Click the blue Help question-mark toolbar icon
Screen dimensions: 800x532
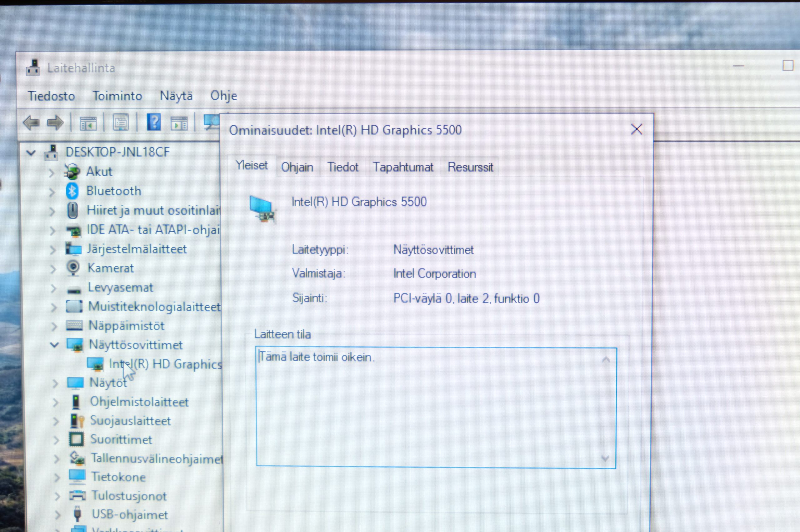pyautogui.click(x=154, y=122)
